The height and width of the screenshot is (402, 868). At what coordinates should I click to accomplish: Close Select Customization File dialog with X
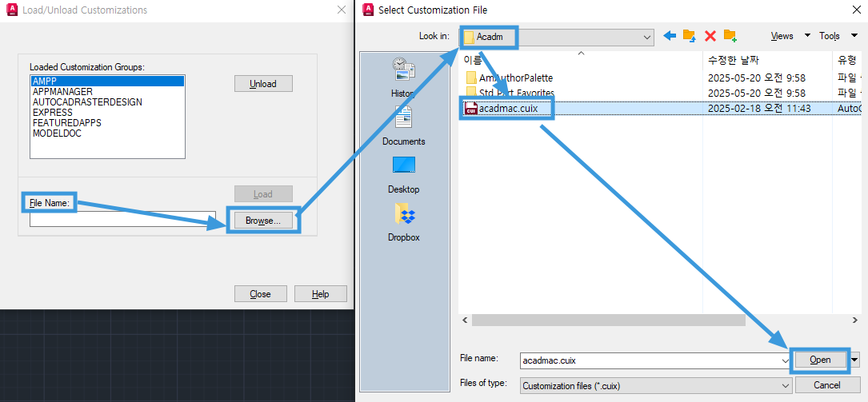[x=856, y=10]
